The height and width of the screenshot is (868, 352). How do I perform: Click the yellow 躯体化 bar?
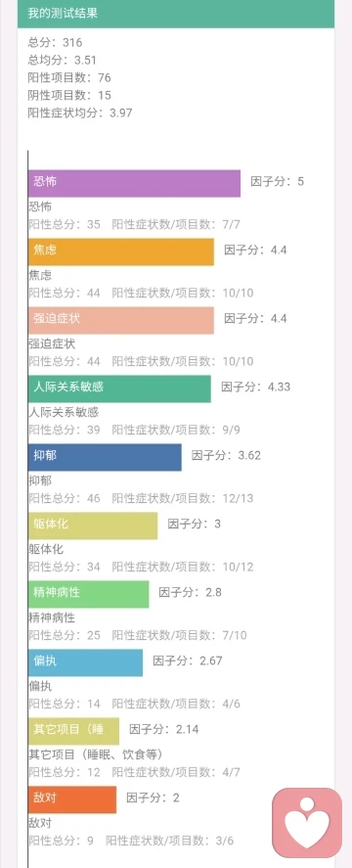tap(93, 525)
